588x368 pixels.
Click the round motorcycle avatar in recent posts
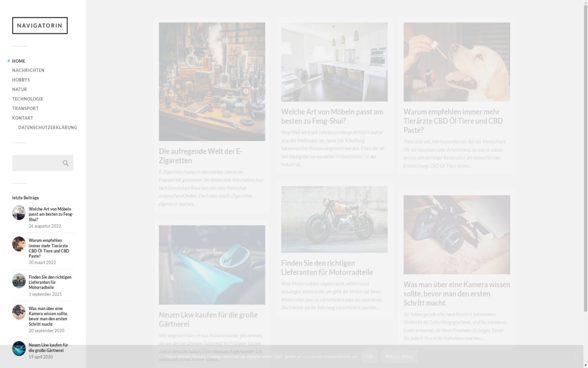pos(19,281)
